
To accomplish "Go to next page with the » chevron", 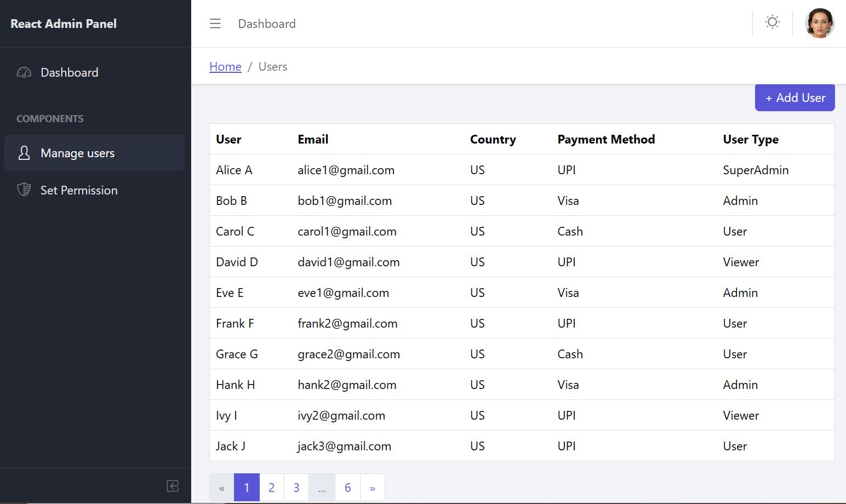I will coord(372,487).
